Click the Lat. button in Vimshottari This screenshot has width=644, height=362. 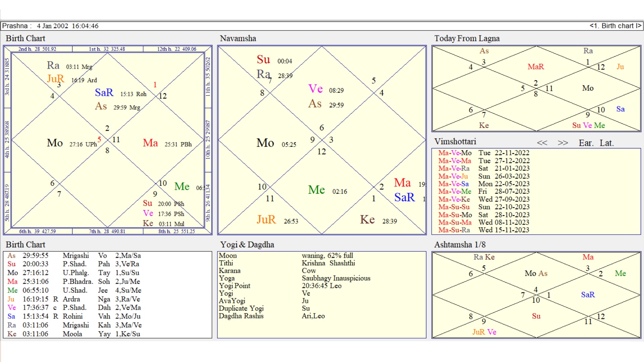606,143
